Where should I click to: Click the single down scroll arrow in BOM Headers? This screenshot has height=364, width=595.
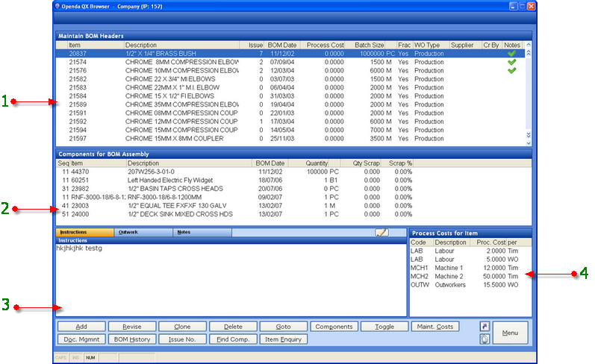pos(529,143)
